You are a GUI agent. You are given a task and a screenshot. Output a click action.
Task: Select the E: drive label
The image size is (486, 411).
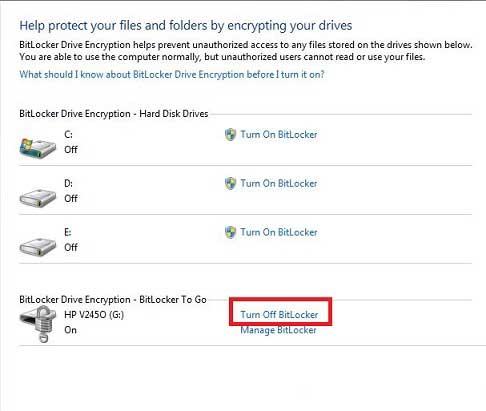tap(68, 232)
